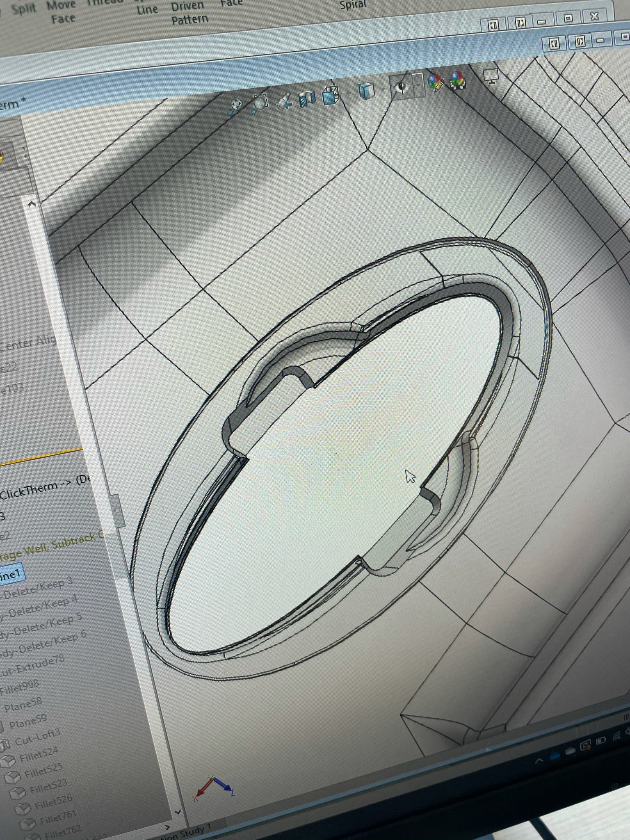Open the Edit Appearance color ball icon

[x=436, y=82]
